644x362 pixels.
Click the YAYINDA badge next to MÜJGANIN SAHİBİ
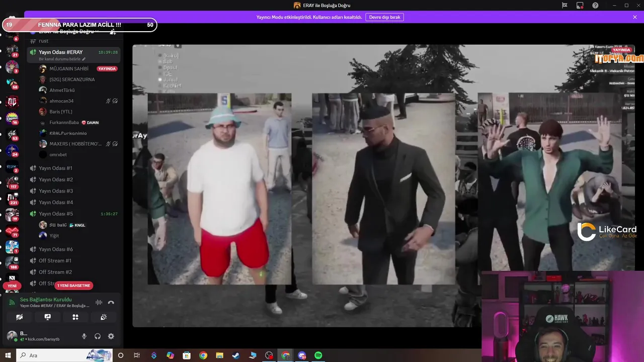pos(107,69)
